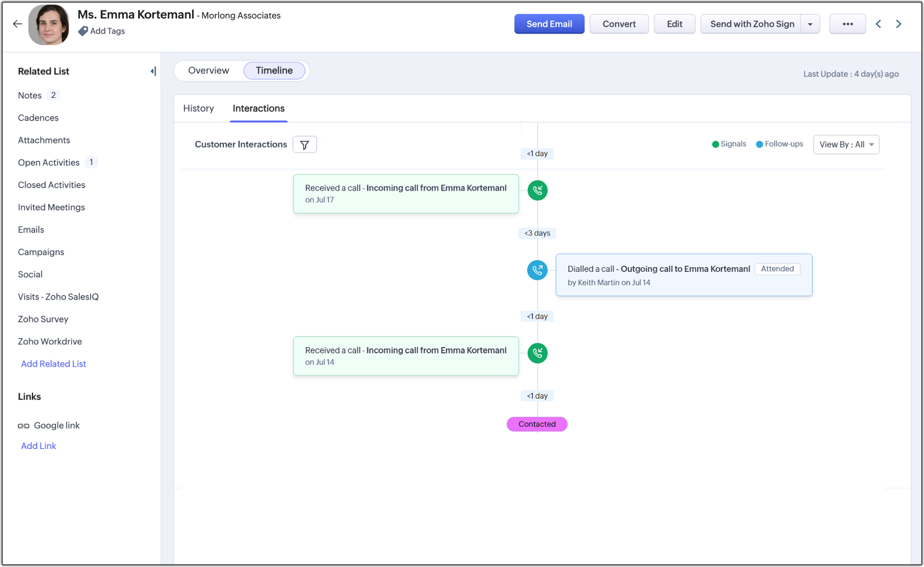
Task: Expand the Send with Zoho Sign dropdown arrow
Action: pyautogui.click(x=810, y=24)
